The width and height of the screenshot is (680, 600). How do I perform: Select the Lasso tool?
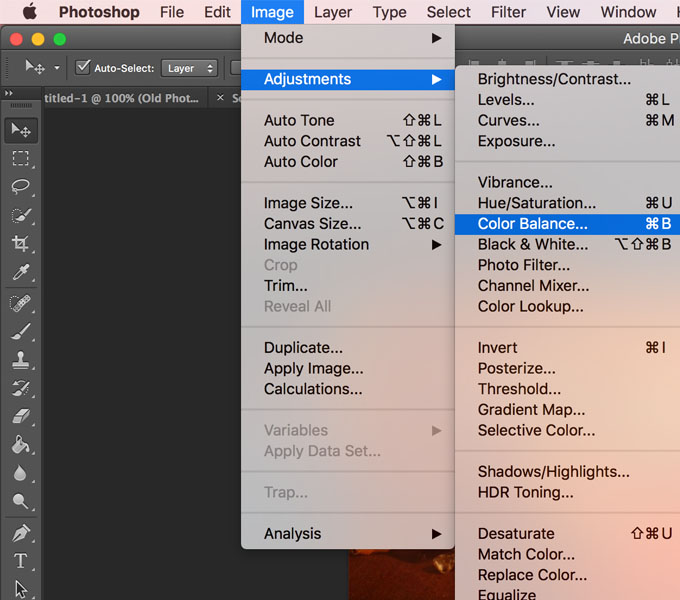[20, 187]
